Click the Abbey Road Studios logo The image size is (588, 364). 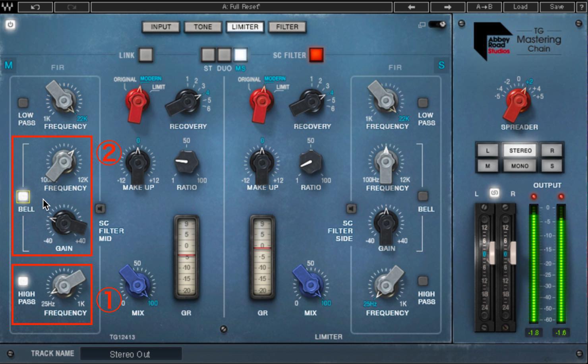[x=493, y=41]
